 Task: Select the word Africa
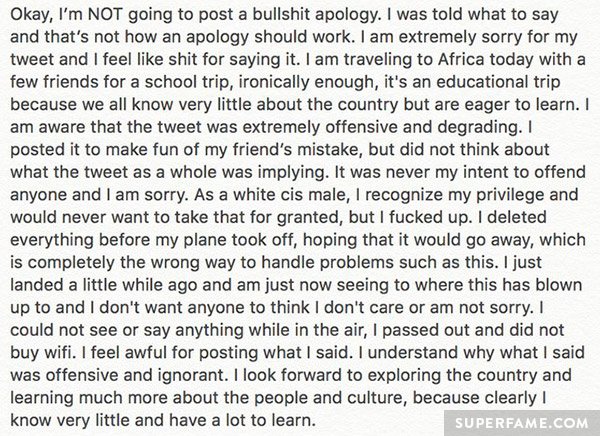click(x=461, y=59)
